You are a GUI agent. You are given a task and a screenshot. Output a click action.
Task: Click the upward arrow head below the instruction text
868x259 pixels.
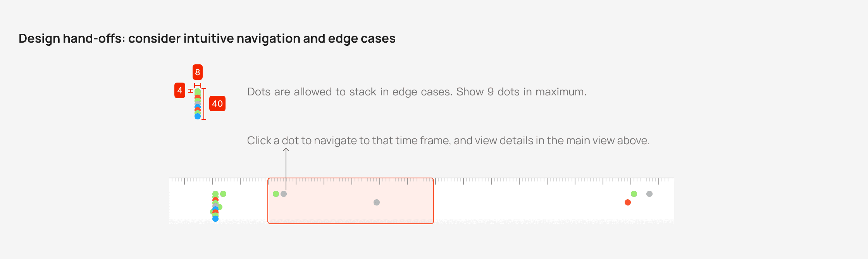point(286,150)
